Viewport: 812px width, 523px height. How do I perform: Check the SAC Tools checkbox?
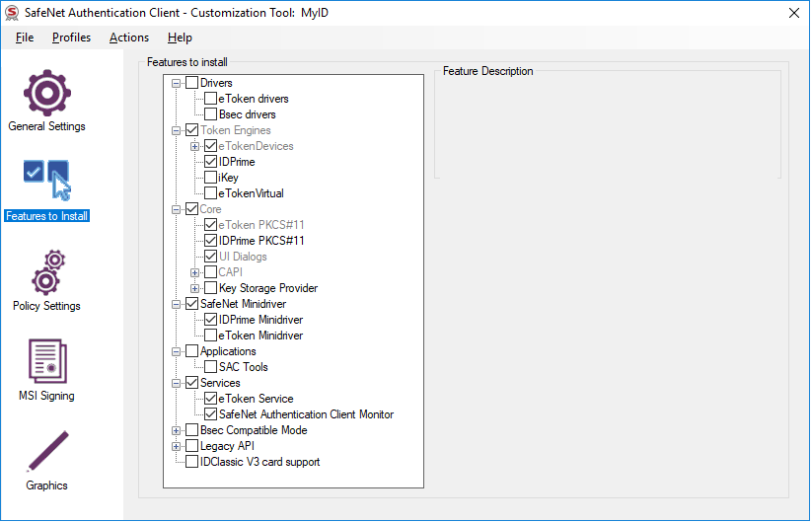pos(211,367)
